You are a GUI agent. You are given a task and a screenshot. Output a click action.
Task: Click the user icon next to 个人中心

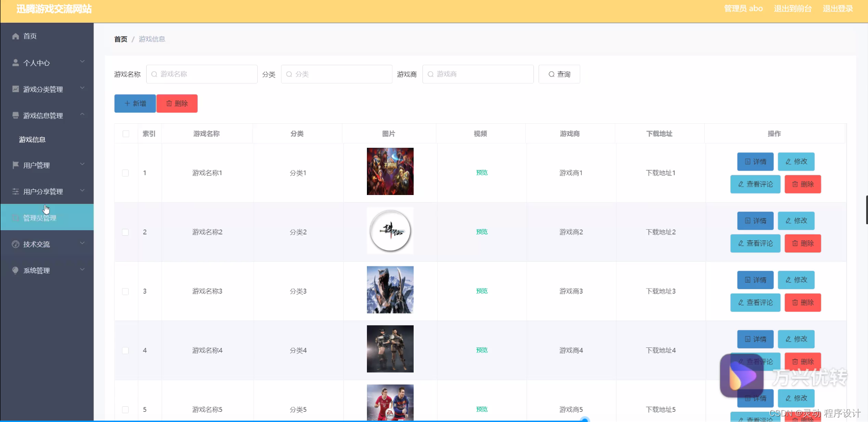(x=15, y=63)
